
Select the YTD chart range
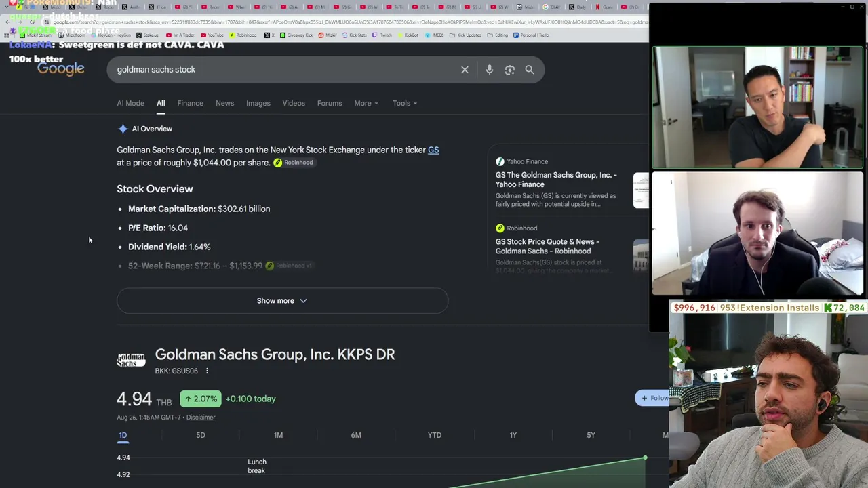click(435, 435)
